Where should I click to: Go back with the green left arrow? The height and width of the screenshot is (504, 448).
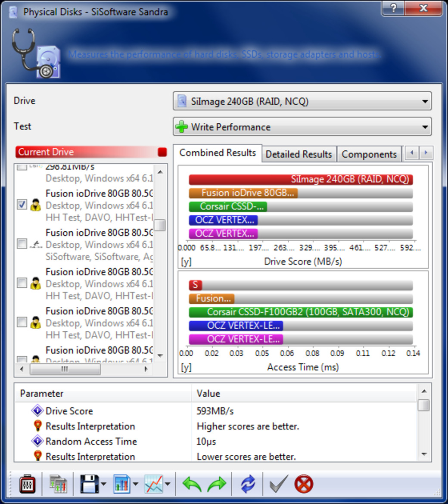192,484
